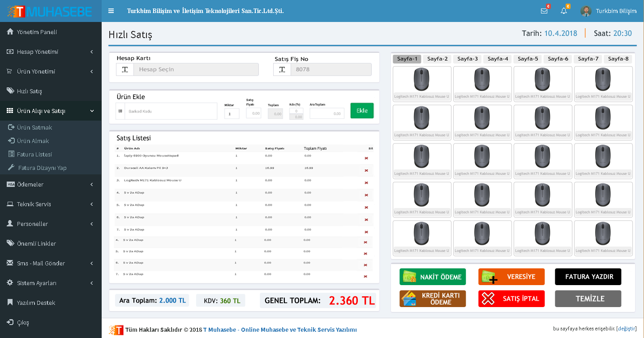Click the Temizle button
The height and width of the screenshot is (338, 644).
pyautogui.click(x=588, y=299)
